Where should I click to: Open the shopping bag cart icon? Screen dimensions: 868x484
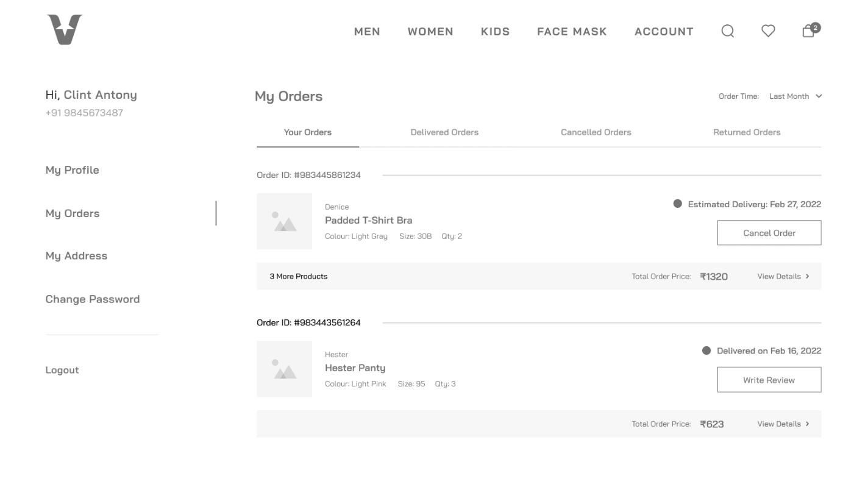[x=809, y=31]
